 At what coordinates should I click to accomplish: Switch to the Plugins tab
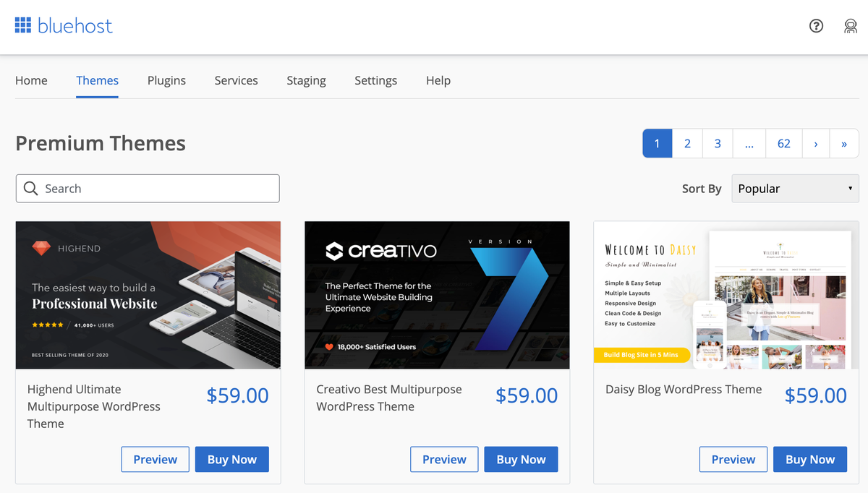pyautogui.click(x=166, y=80)
